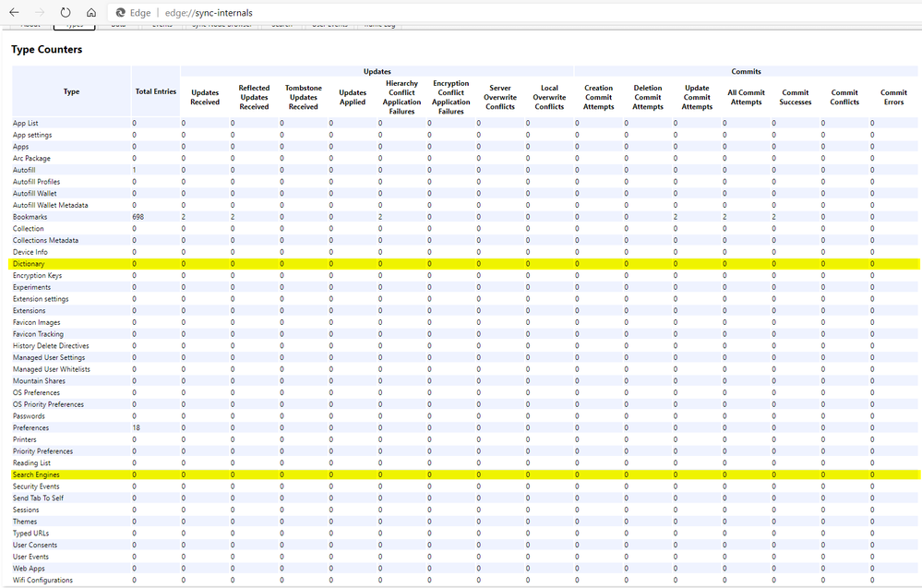Select the Web Apps row label
922x588 pixels.
point(29,569)
